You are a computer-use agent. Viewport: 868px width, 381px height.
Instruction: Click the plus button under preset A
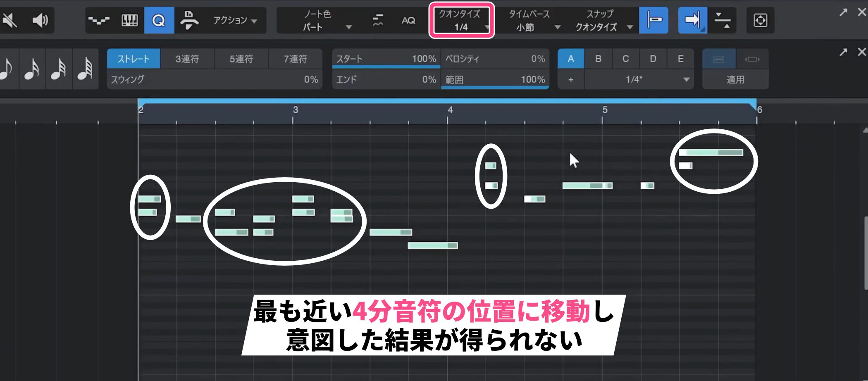click(x=571, y=79)
